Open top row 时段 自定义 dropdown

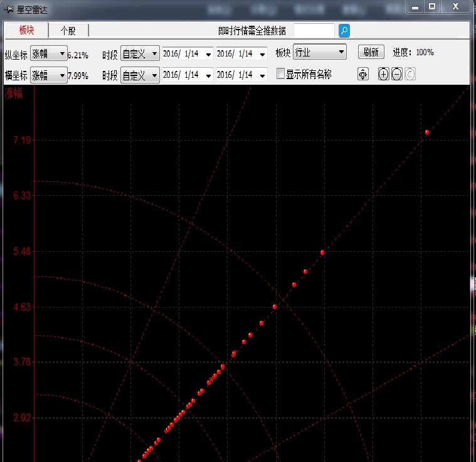coord(140,54)
